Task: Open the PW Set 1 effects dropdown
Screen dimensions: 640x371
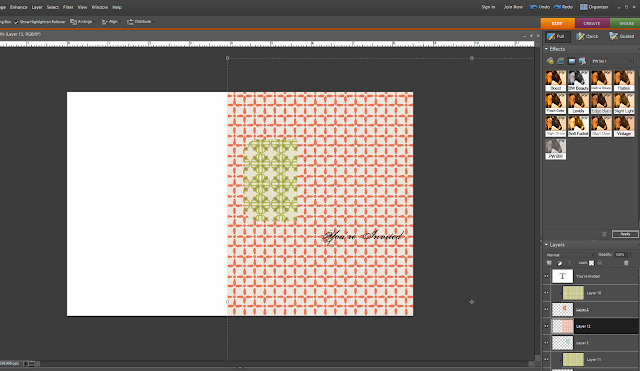Action: tap(612, 61)
